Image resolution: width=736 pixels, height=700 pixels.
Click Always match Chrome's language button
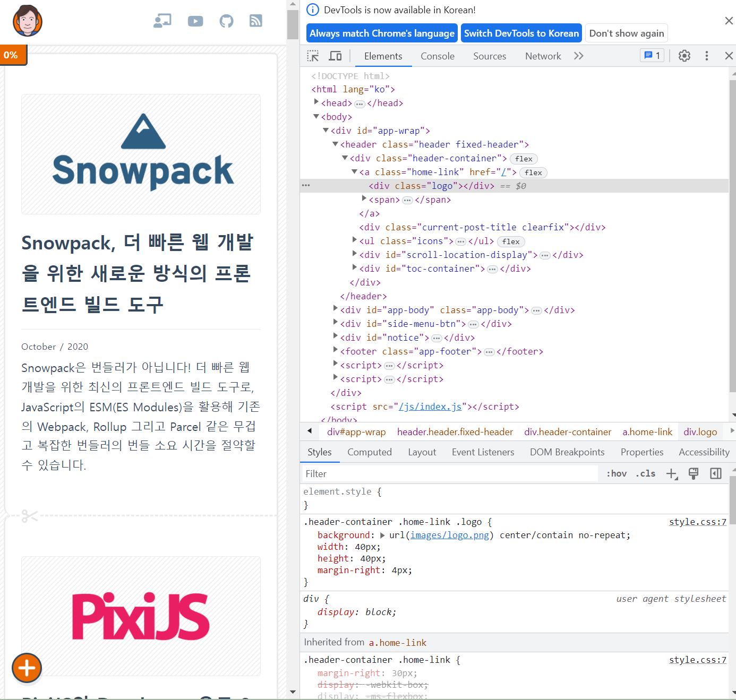click(382, 33)
